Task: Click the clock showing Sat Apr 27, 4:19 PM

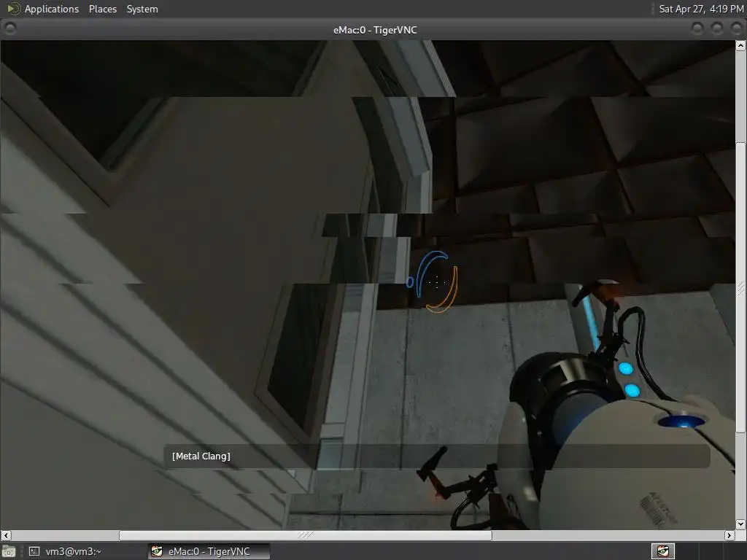Action: pos(701,9)
